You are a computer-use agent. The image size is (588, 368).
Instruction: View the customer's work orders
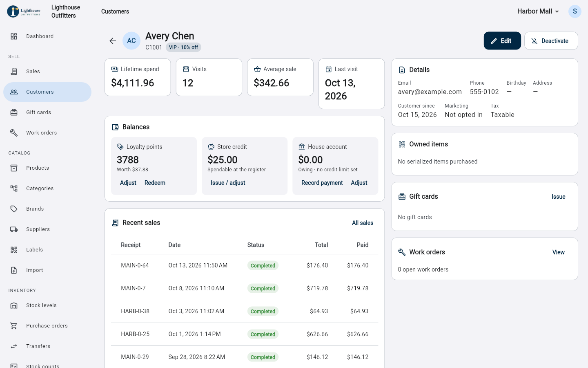pos(559,252)
